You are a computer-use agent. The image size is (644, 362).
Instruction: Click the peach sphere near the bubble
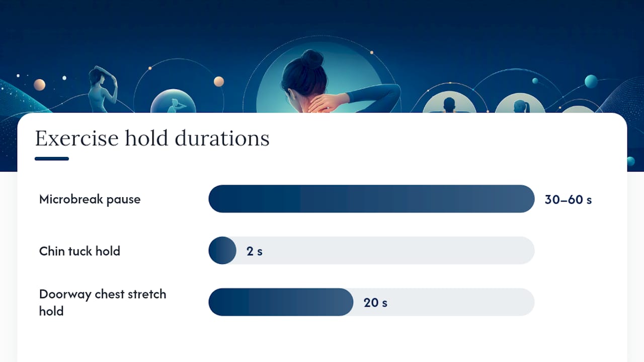219,81
